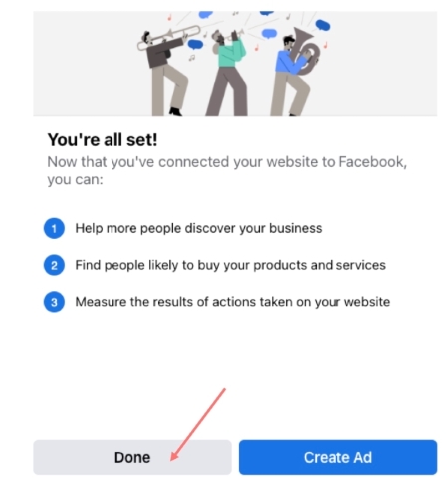Viewport: 448px width, 483px height.
Task: Click "Help more people discover your business" text
Action: click(x=198, y=228)
